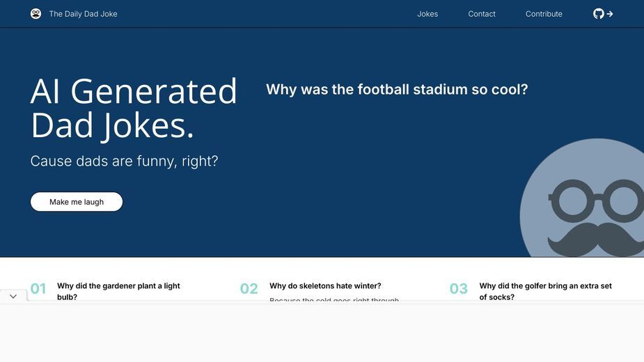Open the Contribute nav link
644x362 pixels.
tap(544, 14)
